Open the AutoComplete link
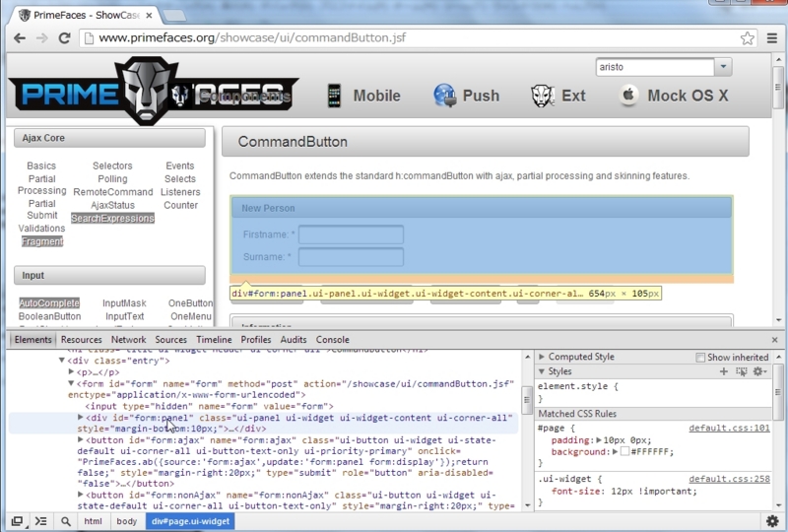 (49, 303)
